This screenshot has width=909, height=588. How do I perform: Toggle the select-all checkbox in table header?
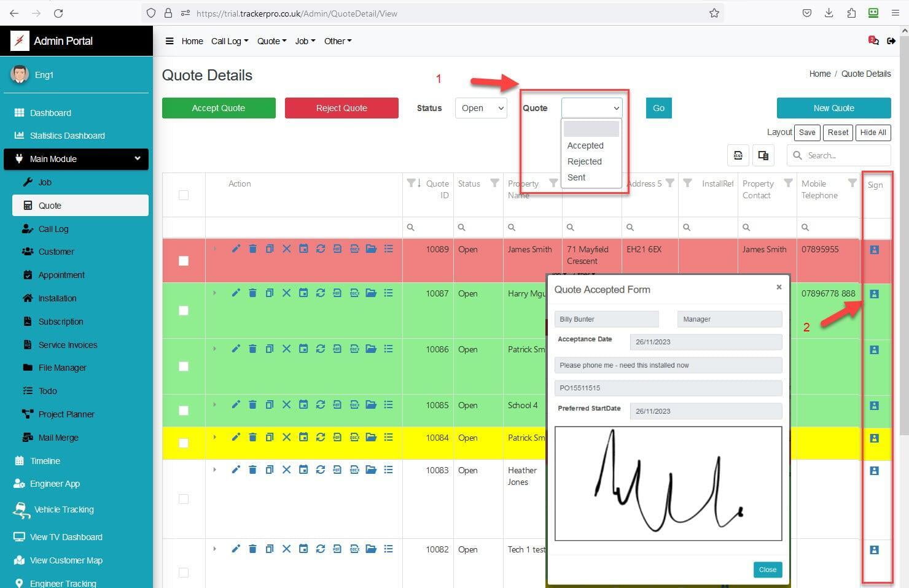(184, 195)
